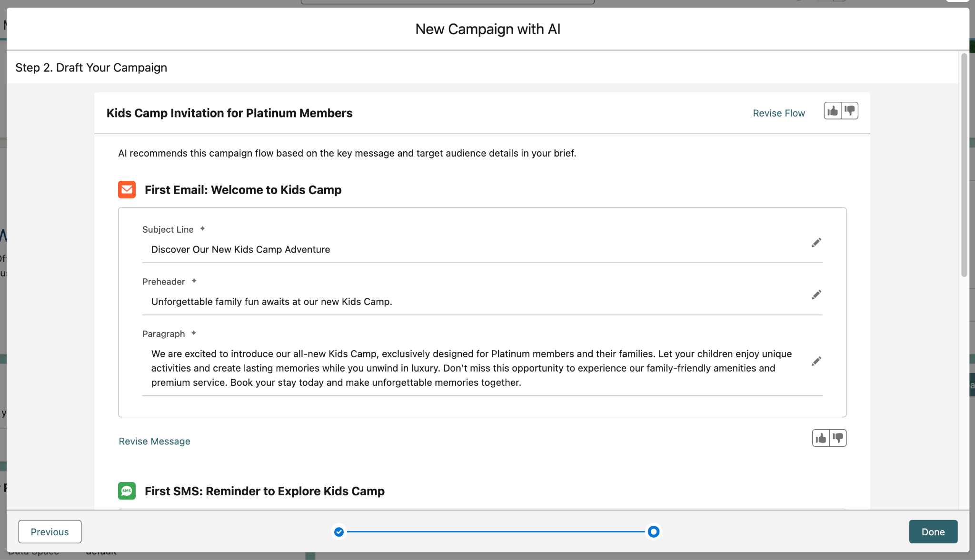Click the orange First Email envelope icon
975x560 pixels.
pos(127,189)
